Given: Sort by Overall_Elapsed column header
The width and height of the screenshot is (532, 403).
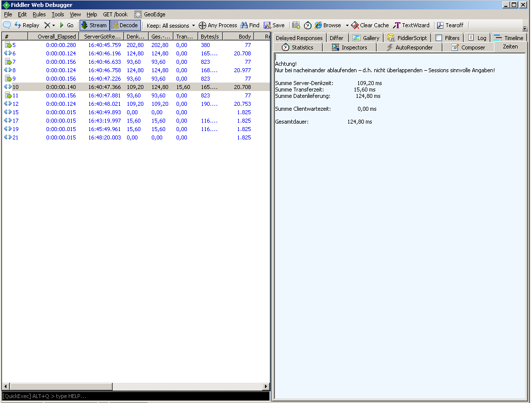Looking at the screenshot, I should 53,37.
